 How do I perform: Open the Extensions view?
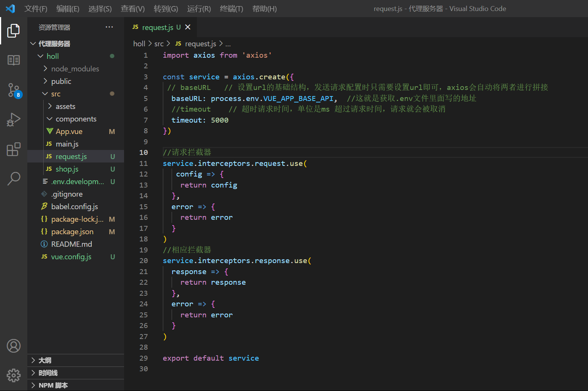click(14, 149)
